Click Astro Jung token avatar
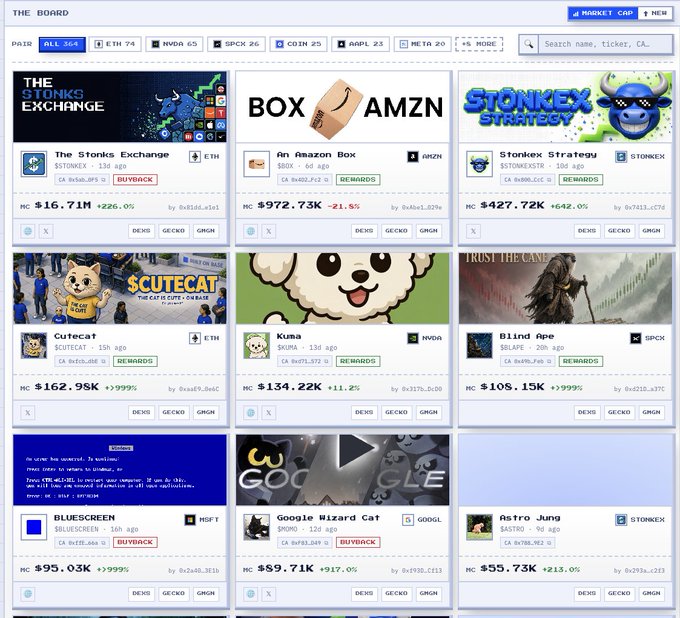 (x=480, y=527)
